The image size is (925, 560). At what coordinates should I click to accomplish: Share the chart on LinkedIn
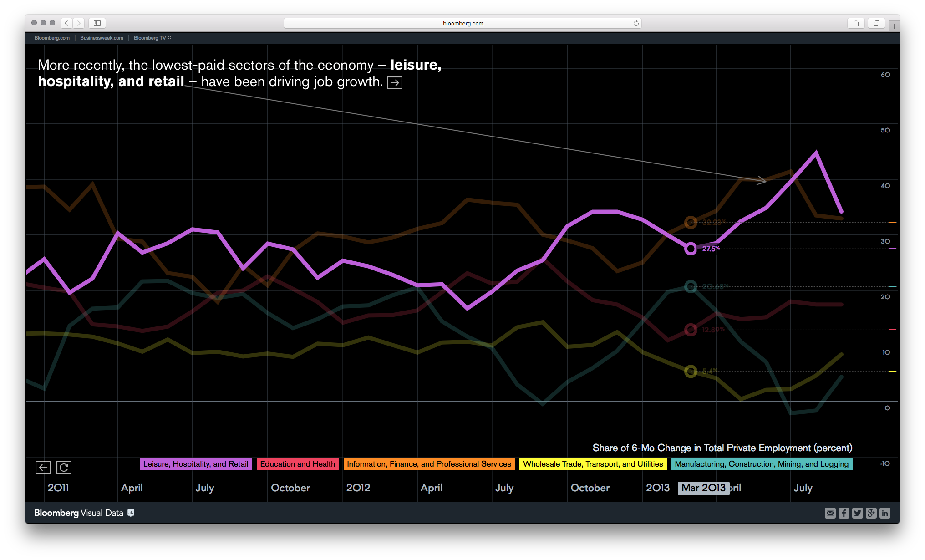[x=885, y=513]
